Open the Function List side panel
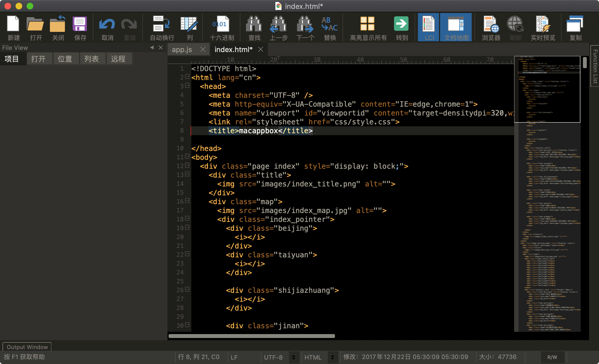Image resolution: width=599 pixels, height=364 pixels. click(595, 66)
